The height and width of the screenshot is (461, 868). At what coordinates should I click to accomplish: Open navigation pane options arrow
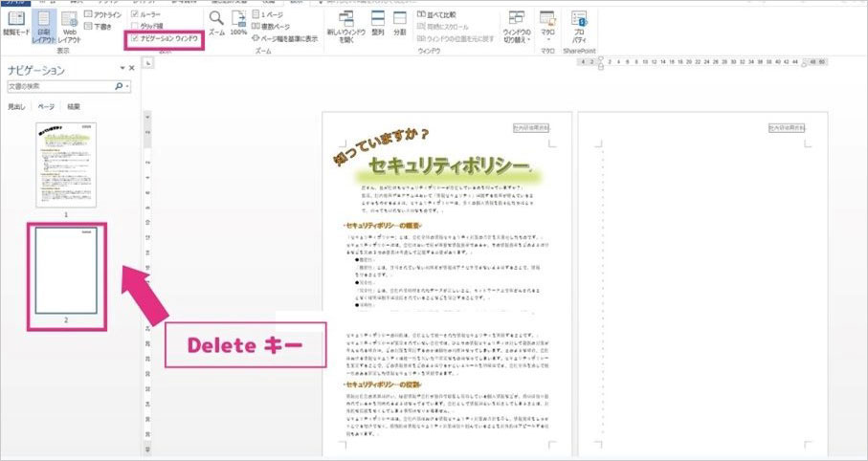coord(122,68)
